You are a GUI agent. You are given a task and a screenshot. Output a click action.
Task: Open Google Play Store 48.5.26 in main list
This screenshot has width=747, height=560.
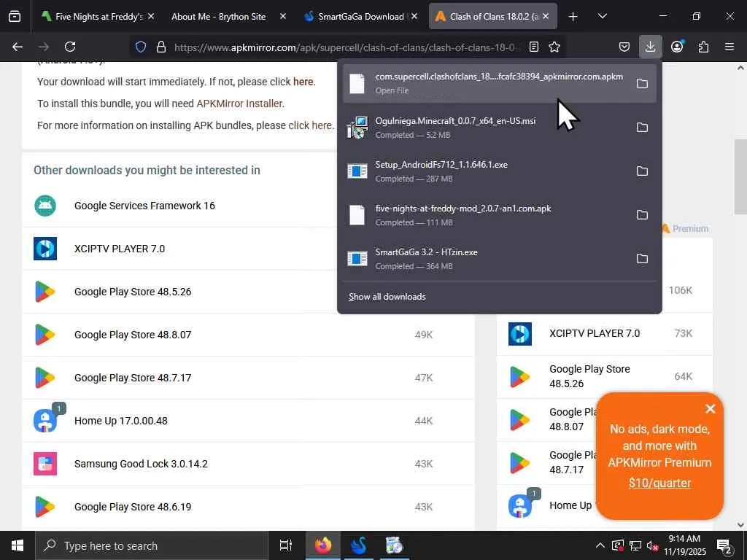[133, 292]
